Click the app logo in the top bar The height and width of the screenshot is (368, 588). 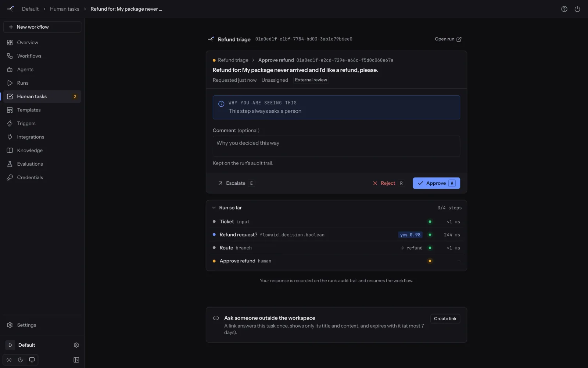(x=11, y=9)
